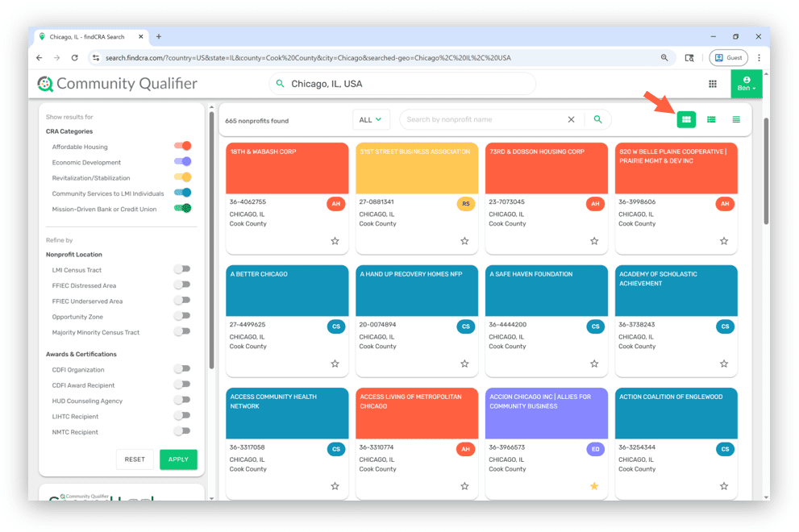Enable FFIEC Underserved Area filter
799x532 pixels.
point(182,300)
